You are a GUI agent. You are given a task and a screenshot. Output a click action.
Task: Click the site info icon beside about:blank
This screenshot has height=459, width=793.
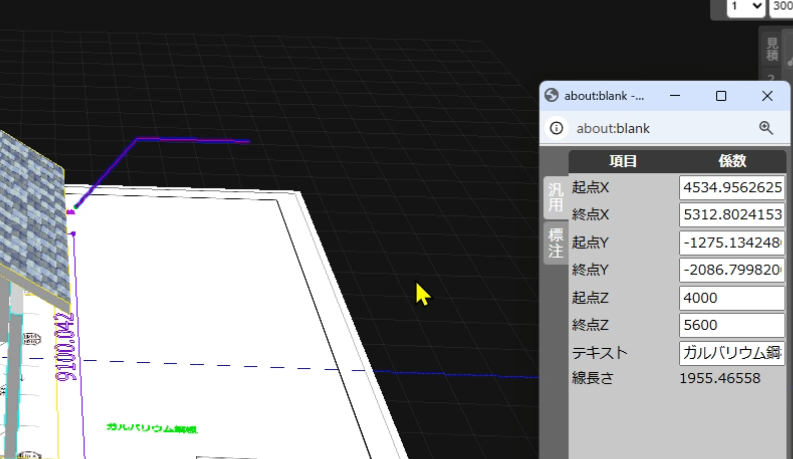click(x=557, y=128)
